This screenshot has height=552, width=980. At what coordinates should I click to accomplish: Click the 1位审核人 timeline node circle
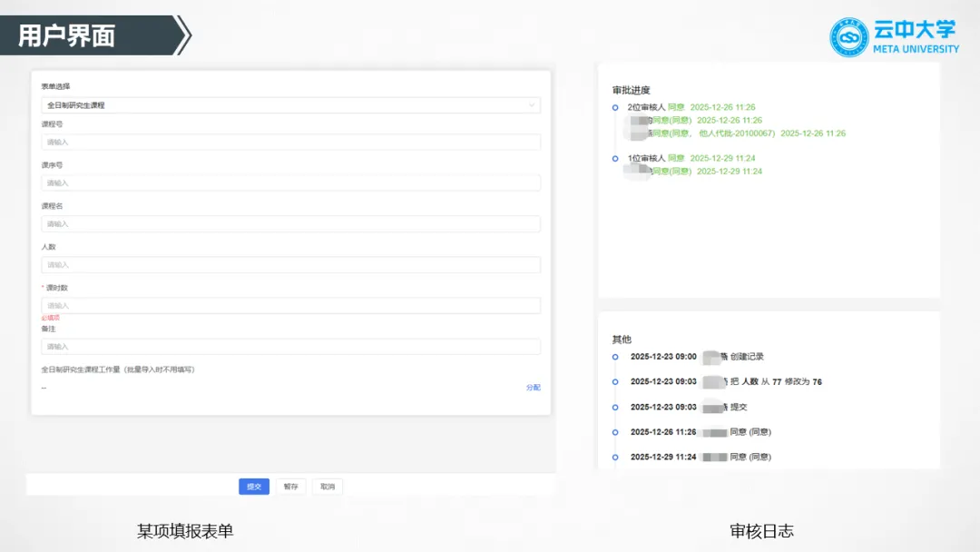615,158
